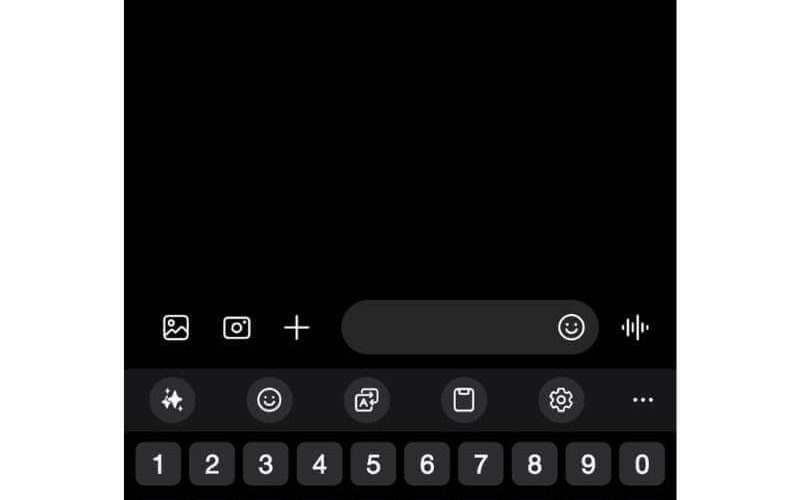
Task: Start voice recording with waveform icon
Action: [635, 328]
